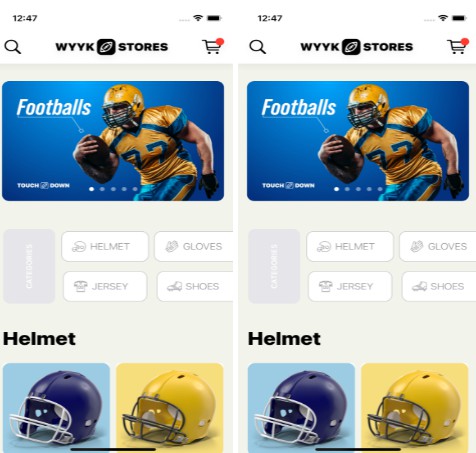Open the shopping cart in the left phone screen
This screenshot has width=476, height=453.
pyautogui.click(x=213, y=46)
